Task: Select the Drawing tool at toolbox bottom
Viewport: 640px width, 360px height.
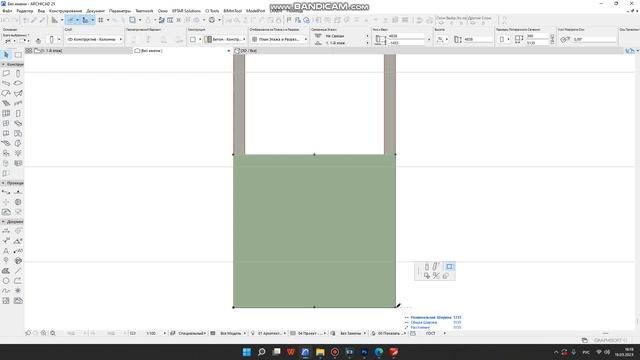Action: [x=18, y=301]
